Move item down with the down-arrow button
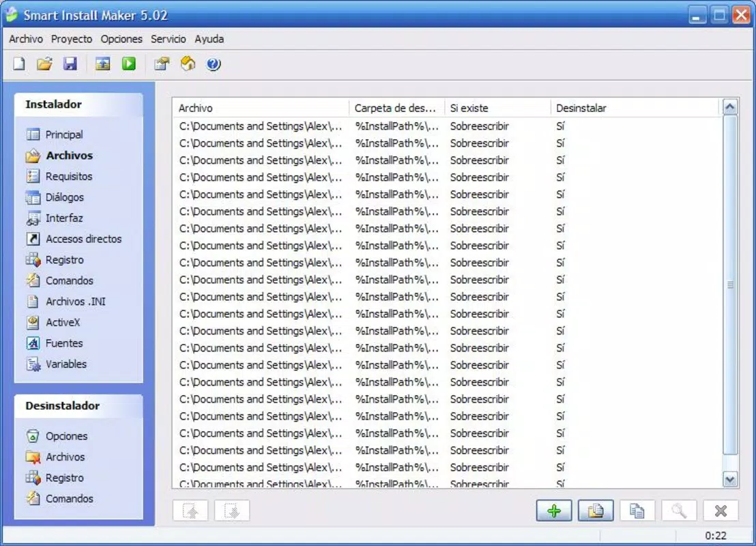 (232, 511)
